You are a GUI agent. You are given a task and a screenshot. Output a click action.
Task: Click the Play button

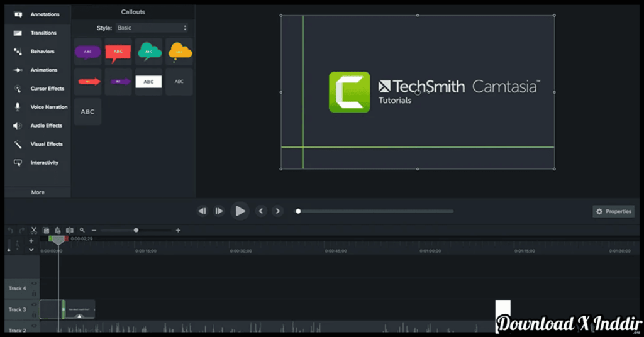(x=240, y=211)
